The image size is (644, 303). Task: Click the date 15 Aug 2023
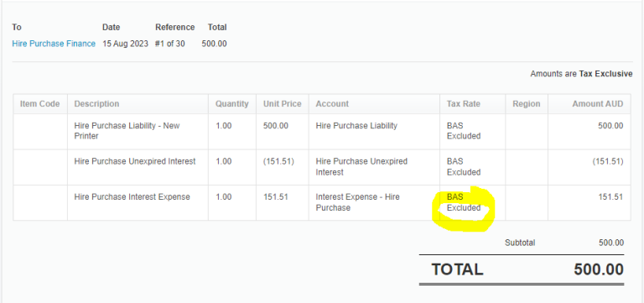tap(125, 44)
